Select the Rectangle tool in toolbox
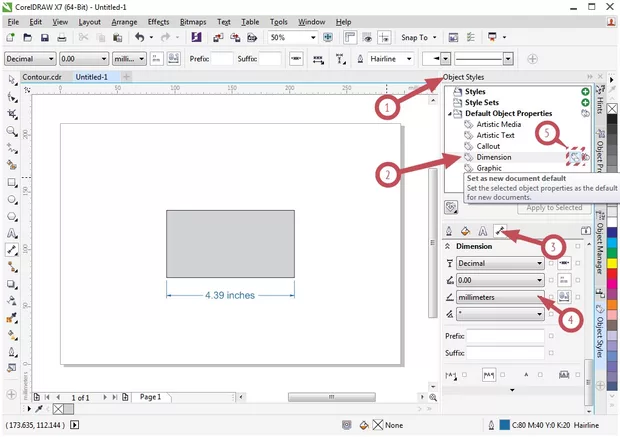 [11, 183]
